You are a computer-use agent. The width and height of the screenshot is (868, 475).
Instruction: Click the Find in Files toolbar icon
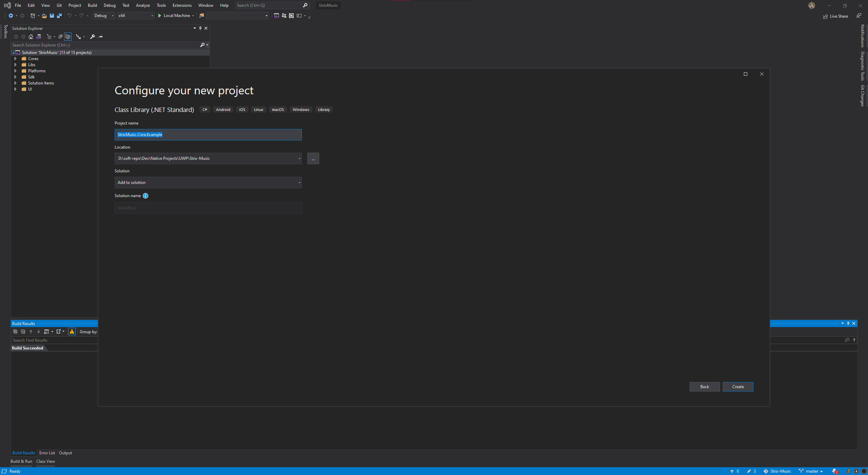pos(201,16)
